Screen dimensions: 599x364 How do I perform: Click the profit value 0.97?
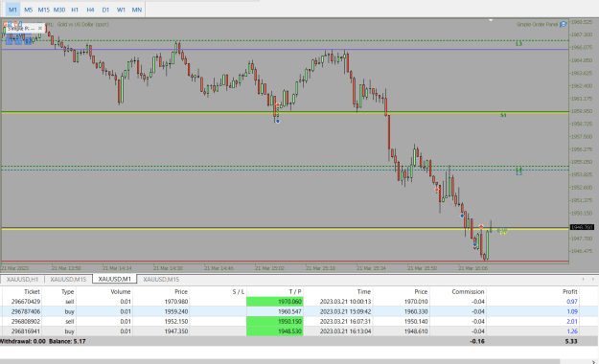coord(572,302)
